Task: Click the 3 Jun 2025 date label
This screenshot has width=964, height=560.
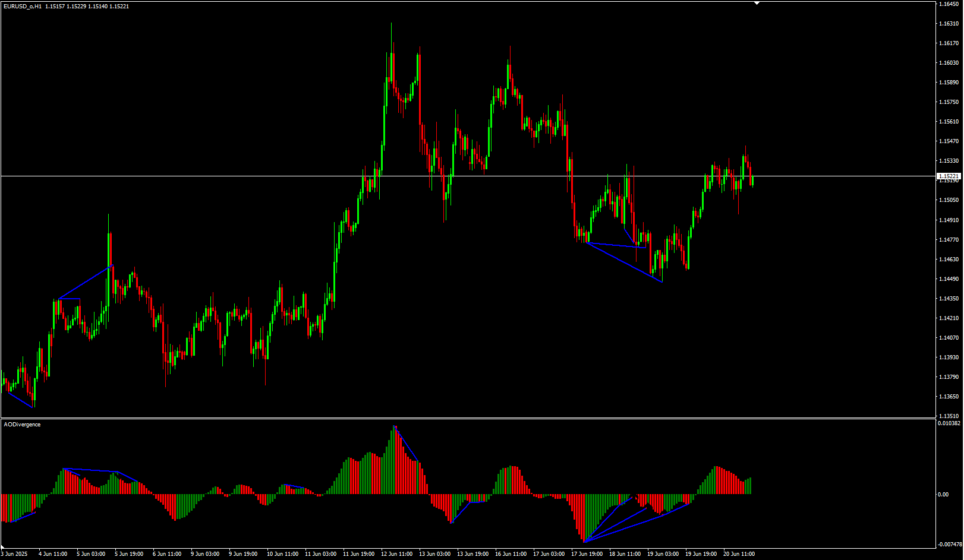Action: coord(14,554)
